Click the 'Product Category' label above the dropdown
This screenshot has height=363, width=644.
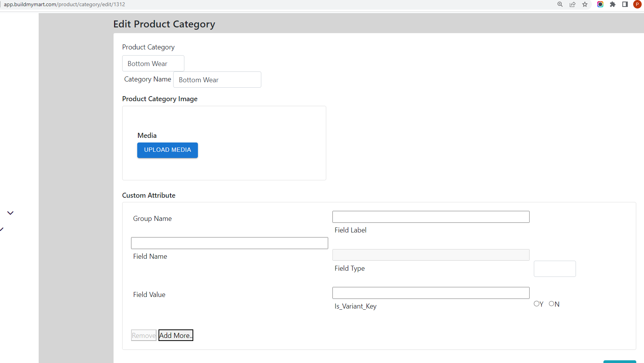(148, 47)
